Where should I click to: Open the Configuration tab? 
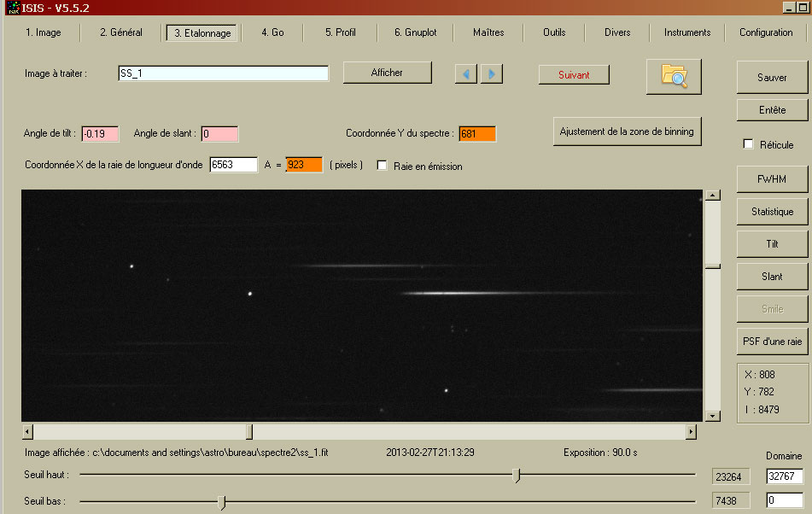click(766, 32)
